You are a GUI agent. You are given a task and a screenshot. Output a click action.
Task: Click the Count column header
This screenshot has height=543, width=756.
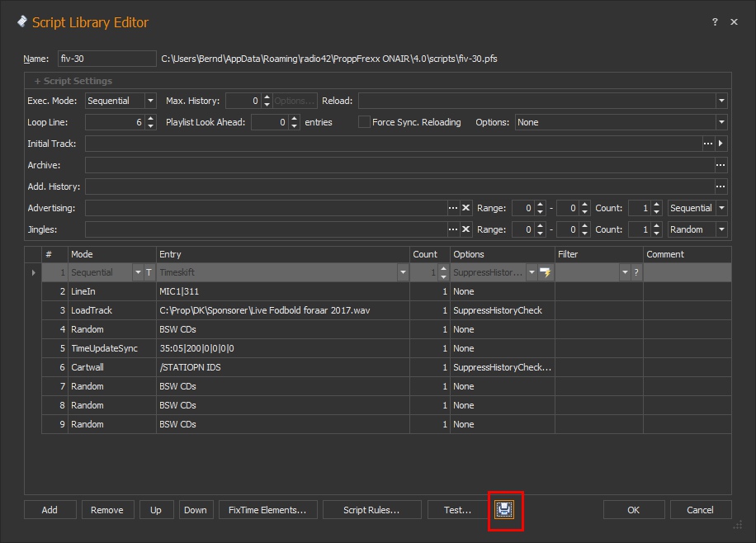tap(430, 254)
